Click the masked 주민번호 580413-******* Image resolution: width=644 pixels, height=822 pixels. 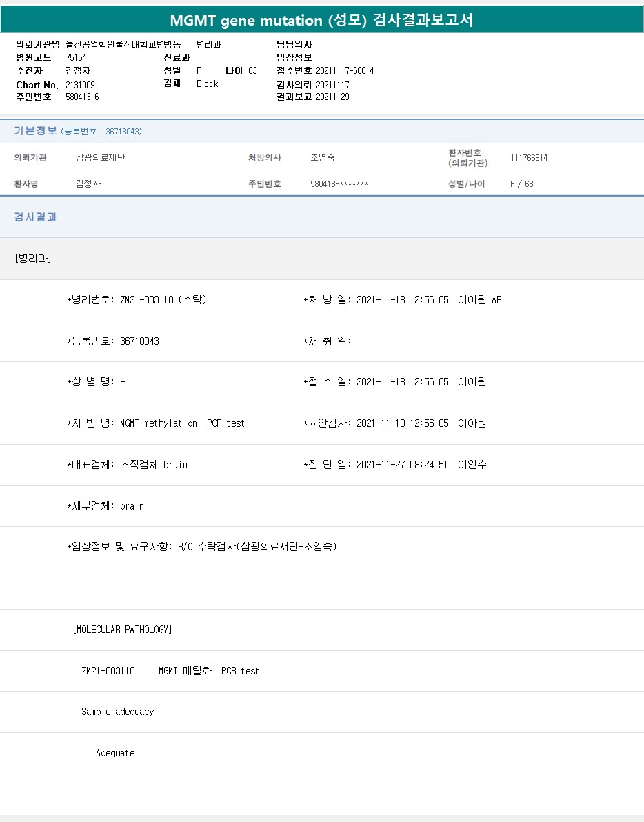(339, 184)
